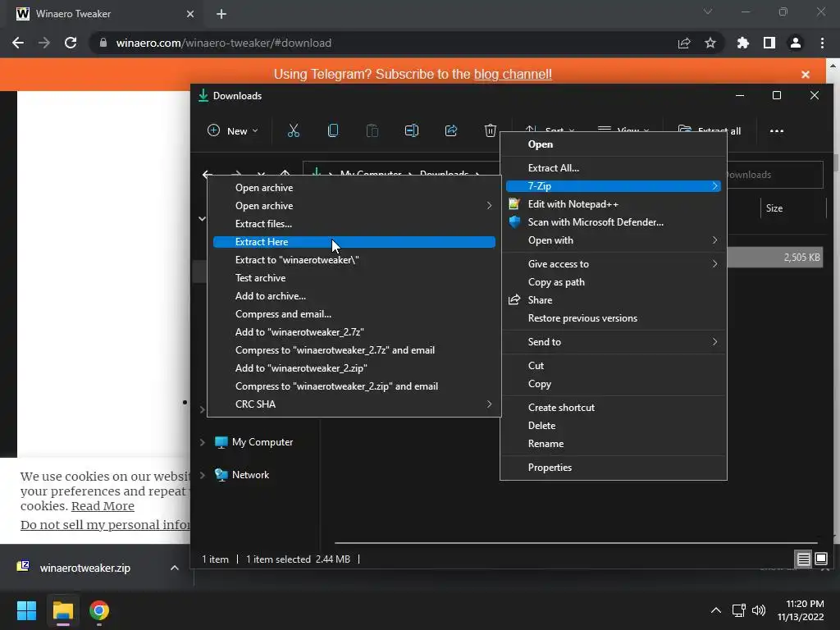Expand the Open with submenu
This screenshot has height=630, width=840.
(614, 240)
